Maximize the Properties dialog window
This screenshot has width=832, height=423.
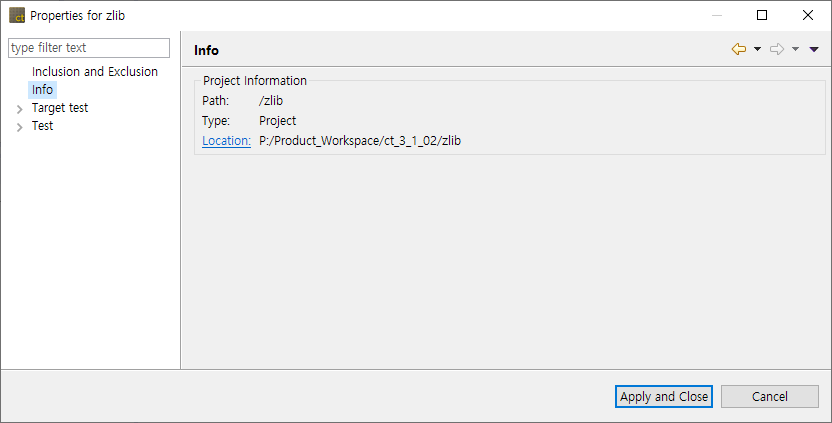tap(762, 16)
